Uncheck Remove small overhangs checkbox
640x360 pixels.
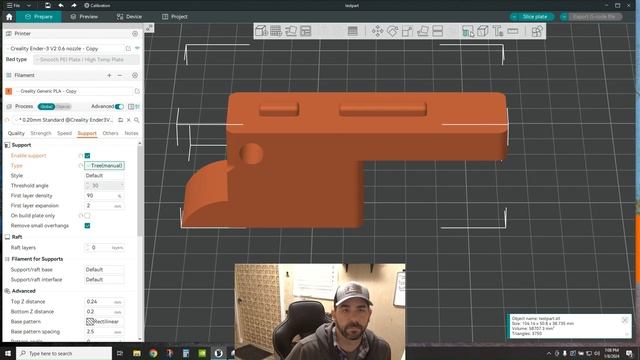click(87, 226)
